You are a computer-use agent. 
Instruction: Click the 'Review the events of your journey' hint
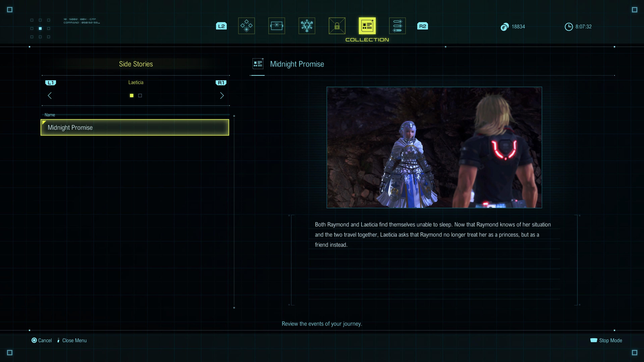322,324
